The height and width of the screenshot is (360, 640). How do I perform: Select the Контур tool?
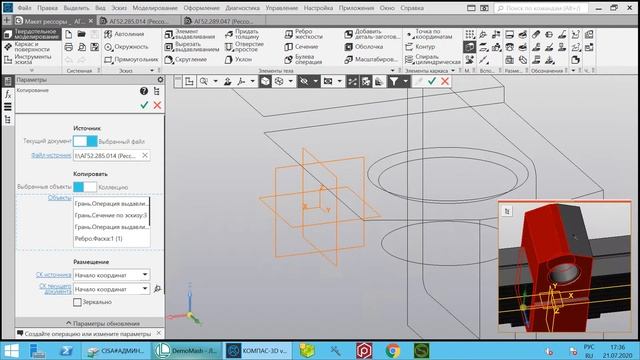tap(420, 47)
